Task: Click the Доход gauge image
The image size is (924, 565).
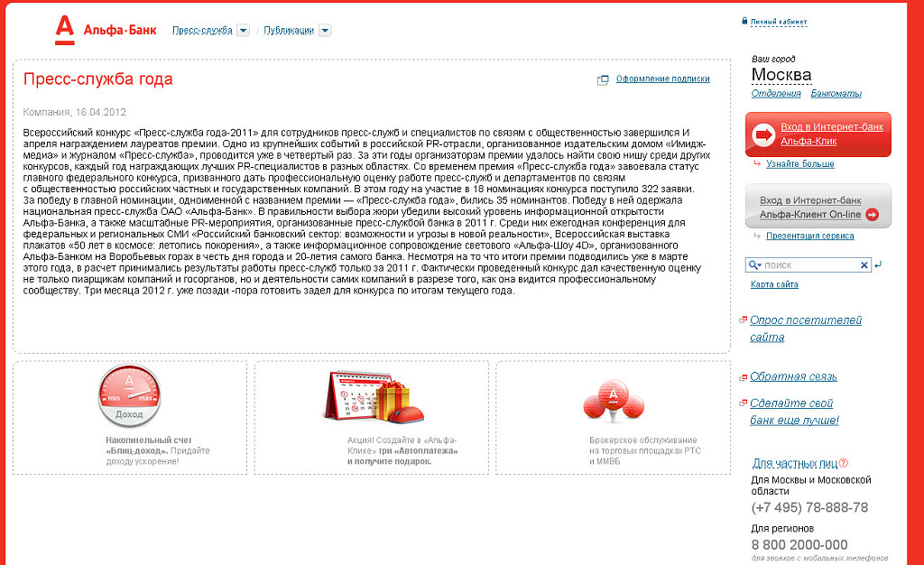Action: pos(129,395)
